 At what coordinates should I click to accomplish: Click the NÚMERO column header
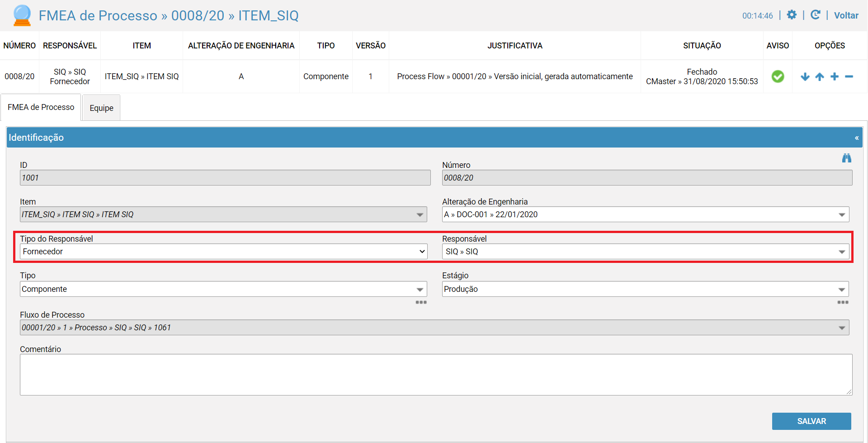click(19, 46)
